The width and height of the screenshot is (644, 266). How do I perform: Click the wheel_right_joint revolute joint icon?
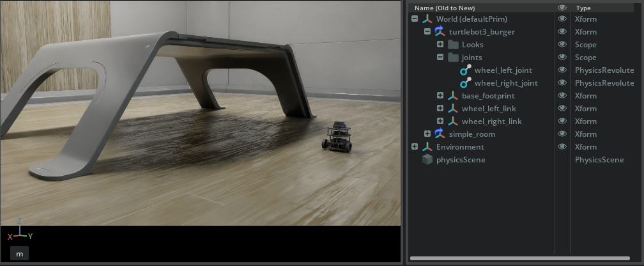pos(466,83)
